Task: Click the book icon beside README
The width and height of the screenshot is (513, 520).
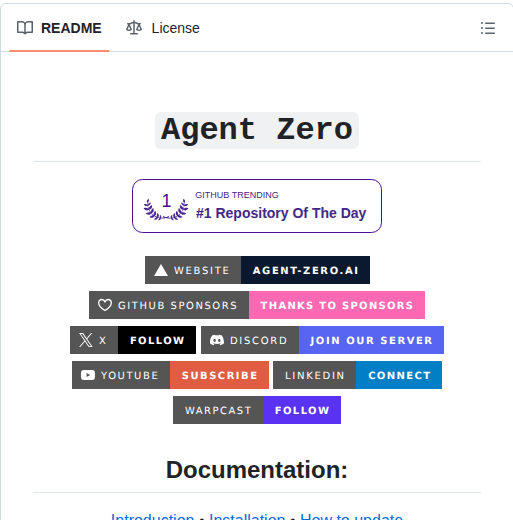Action: click(25, 28)
